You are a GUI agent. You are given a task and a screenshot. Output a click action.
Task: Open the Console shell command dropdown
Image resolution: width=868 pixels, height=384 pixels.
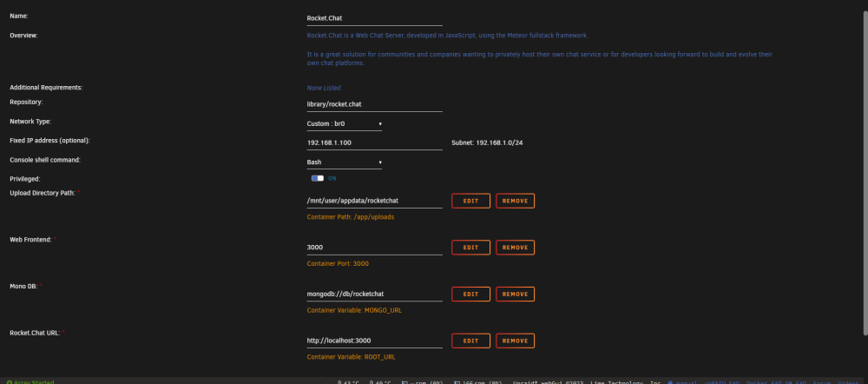click(x=345, y=162)
